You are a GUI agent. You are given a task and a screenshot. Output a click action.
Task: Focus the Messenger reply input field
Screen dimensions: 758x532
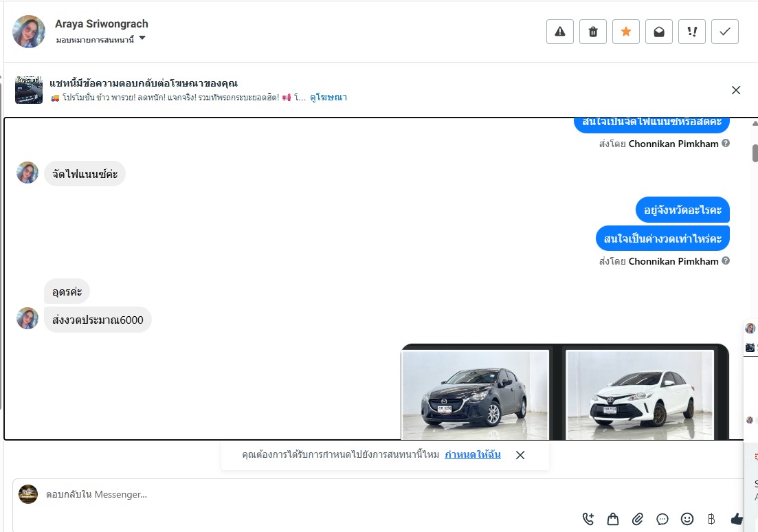click(x=309, y=494)
